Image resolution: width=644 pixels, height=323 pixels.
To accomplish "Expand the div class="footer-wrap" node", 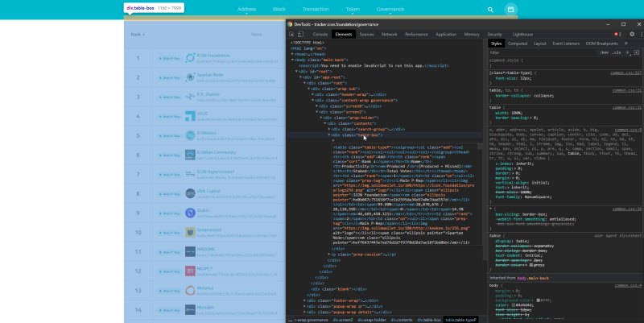I will pos(305,300).
